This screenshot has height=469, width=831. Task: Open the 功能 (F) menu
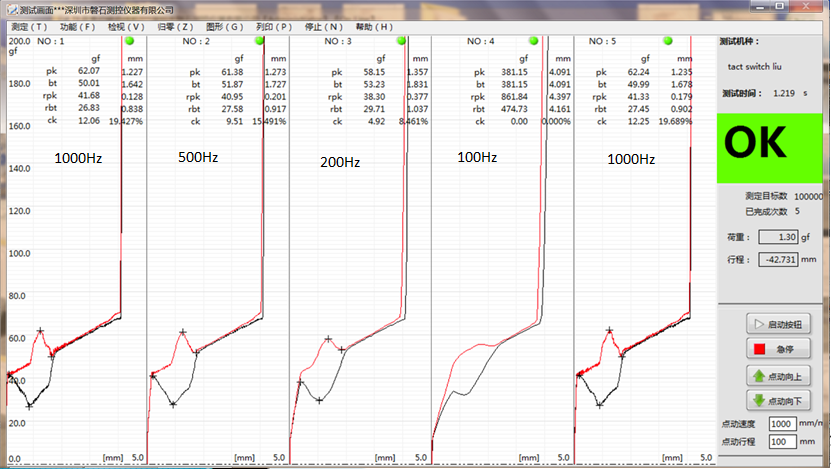77,26
